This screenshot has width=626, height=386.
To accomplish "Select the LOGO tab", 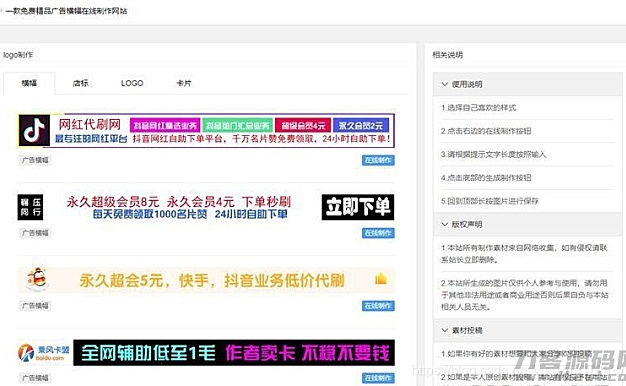I will 132,83.
